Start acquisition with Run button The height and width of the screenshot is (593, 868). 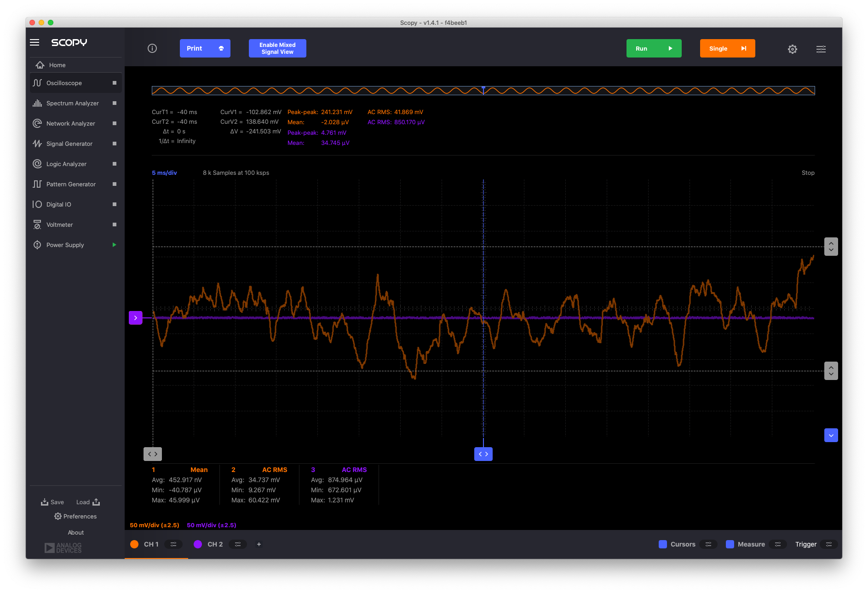pos(654,48)
